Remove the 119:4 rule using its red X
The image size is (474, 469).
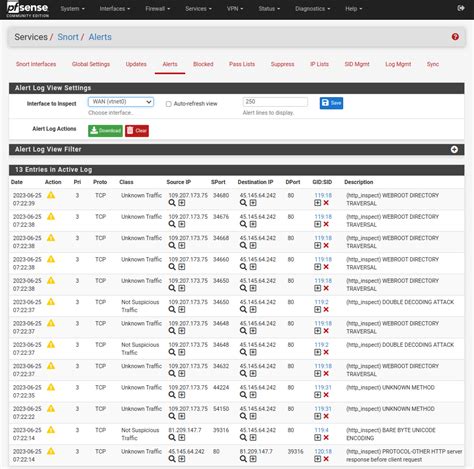pos(326,438)
